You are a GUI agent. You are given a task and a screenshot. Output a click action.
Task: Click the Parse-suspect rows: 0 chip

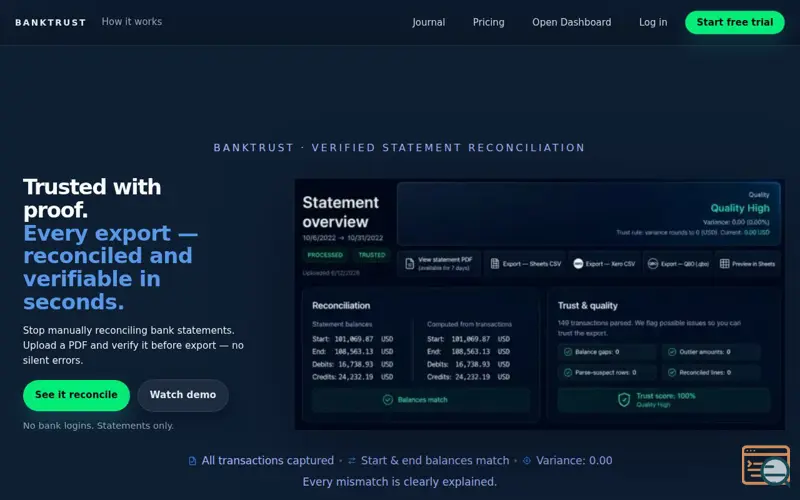point(607,372)
